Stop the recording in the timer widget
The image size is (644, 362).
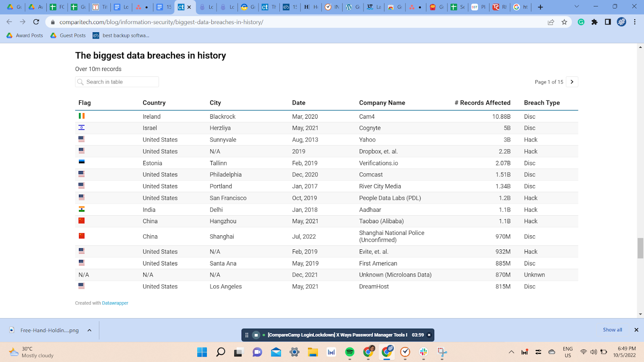[x=256, y=335]
